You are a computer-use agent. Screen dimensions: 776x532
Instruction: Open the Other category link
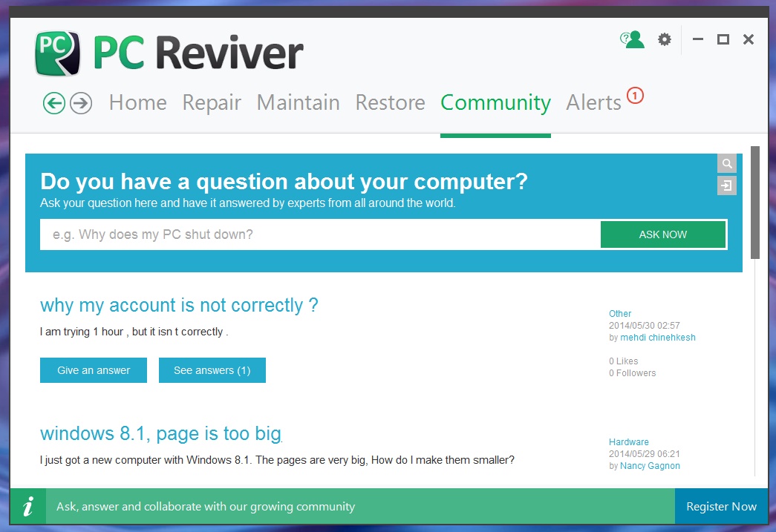pyautogui.click(x=619, y=313)
